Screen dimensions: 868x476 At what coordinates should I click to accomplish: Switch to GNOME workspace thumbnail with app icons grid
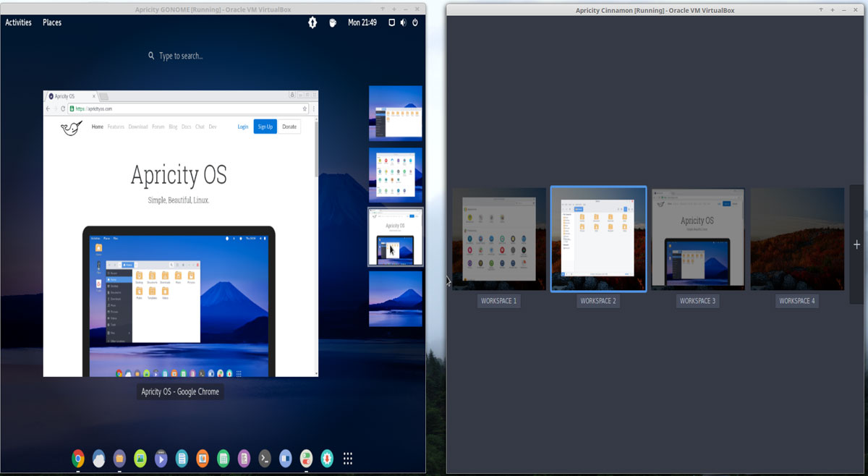coord(396,175)
